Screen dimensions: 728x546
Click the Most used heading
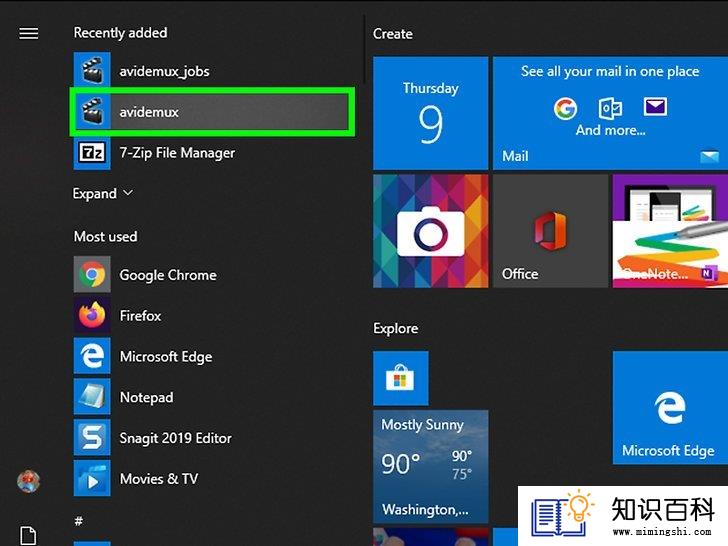[x=105, y=236]
